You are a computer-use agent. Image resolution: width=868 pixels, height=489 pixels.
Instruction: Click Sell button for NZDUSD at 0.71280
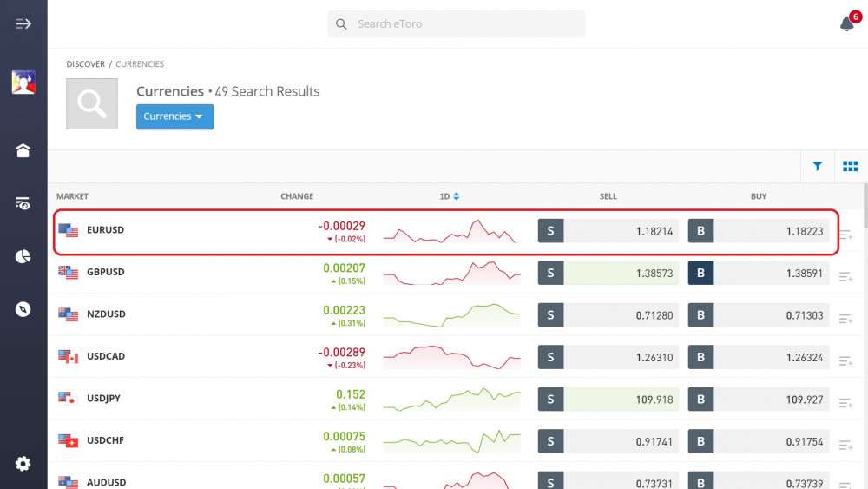pos(608,315)
